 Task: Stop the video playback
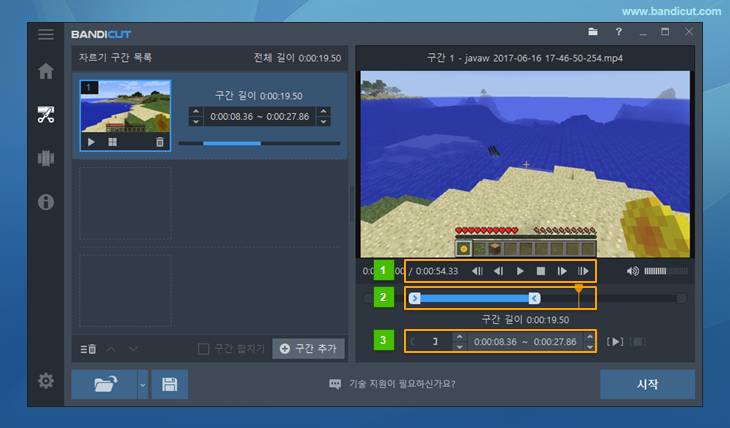541,271
